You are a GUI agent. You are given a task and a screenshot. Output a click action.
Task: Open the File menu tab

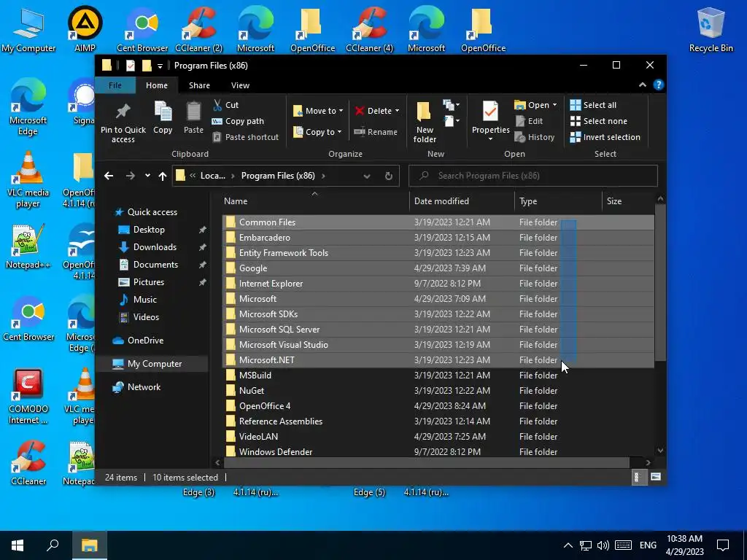[x=115, y=85]
